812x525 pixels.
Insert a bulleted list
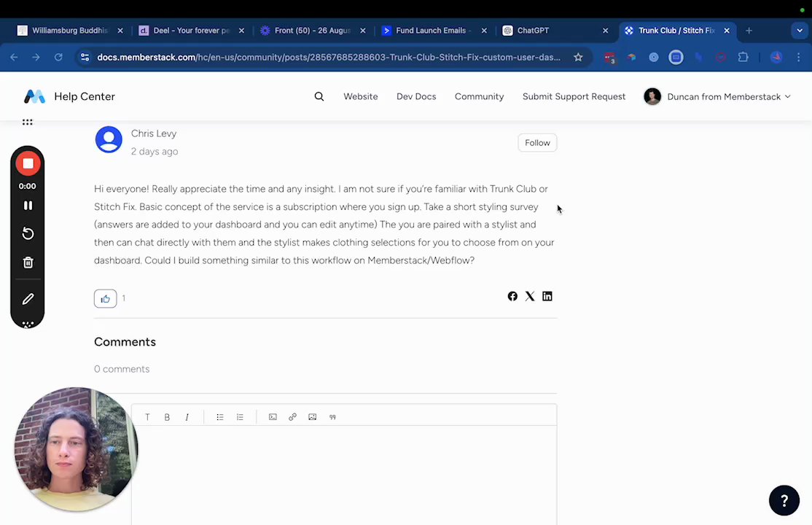(220, 416)
